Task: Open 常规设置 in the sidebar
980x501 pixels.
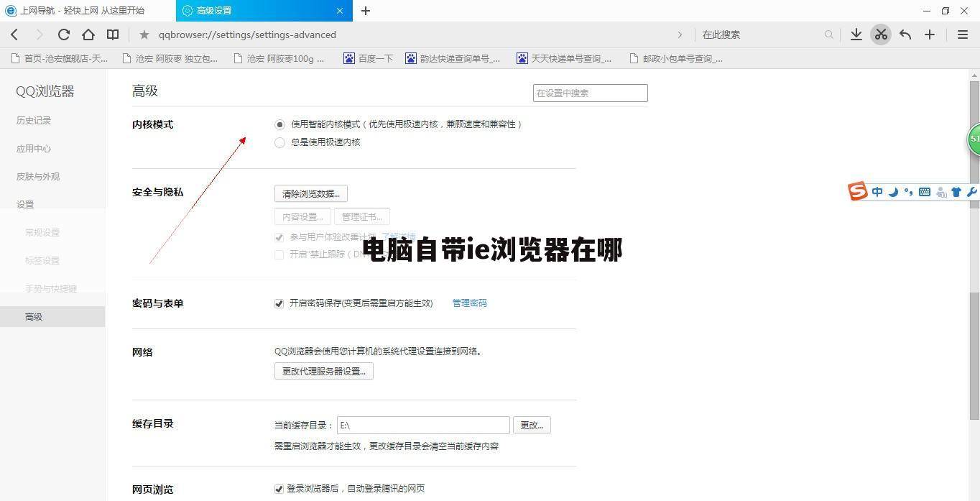Action: (42, 233)
